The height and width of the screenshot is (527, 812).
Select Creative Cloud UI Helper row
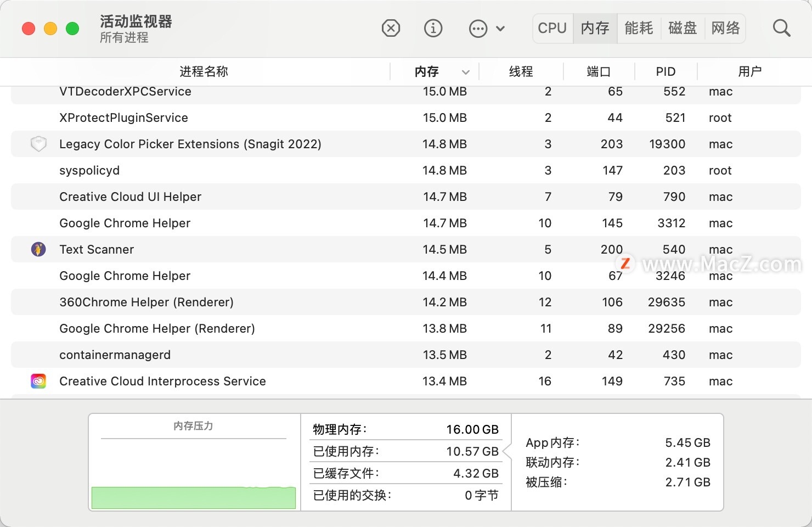[x=406, y=197]
